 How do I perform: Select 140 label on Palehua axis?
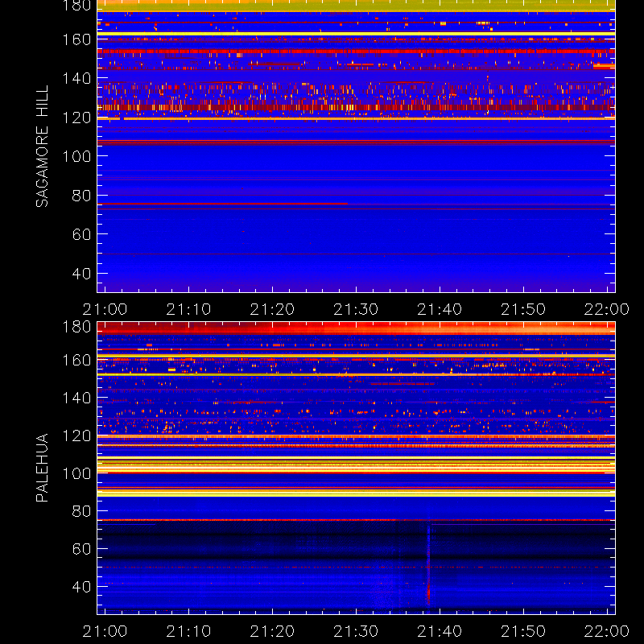point(76,398)
